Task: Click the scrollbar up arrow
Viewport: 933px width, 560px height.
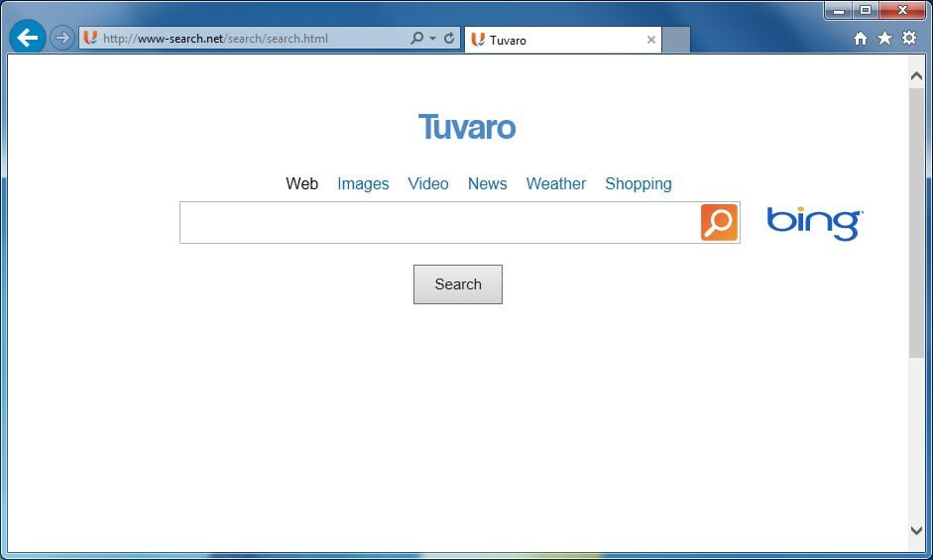Action: click(916, 76)
